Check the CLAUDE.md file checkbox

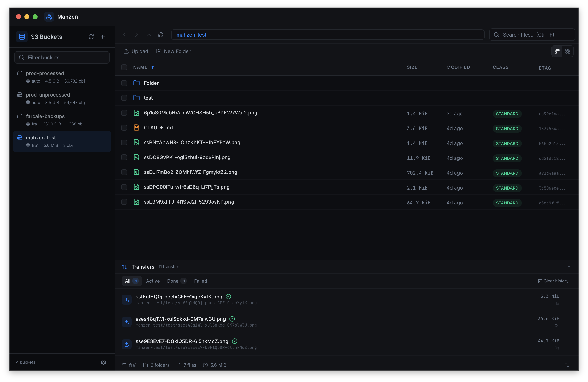click(124, 128)
